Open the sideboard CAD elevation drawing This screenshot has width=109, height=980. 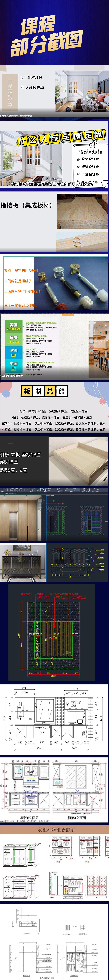point(77,563)
